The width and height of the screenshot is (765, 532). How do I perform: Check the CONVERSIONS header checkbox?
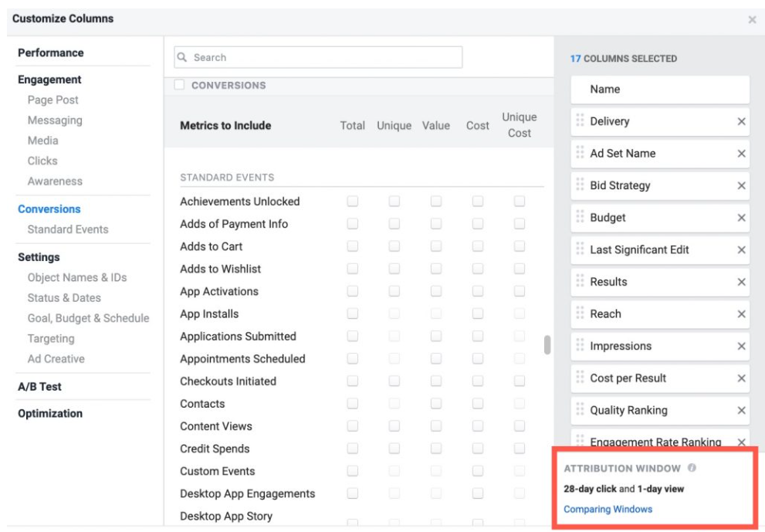(180, 85)
